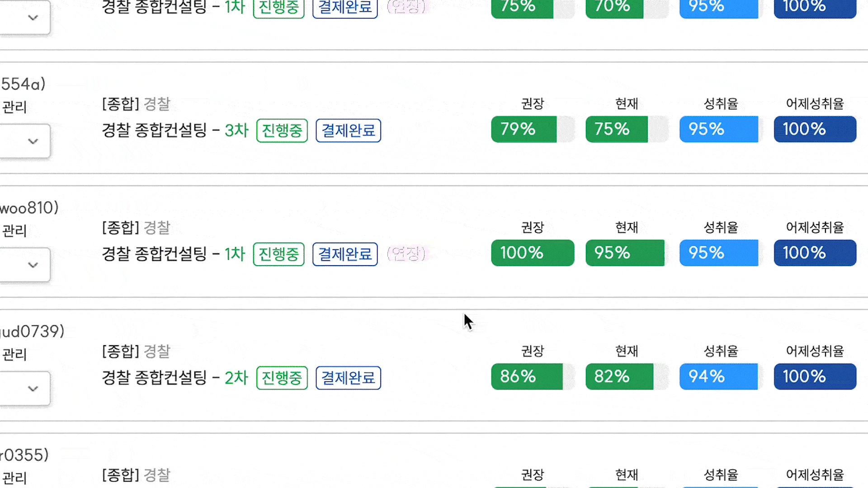The width and height of the screenshot is (868, 488).
Task: Expand the dropdown below woo810's 관리 label
Action: [x=32, y=265]
